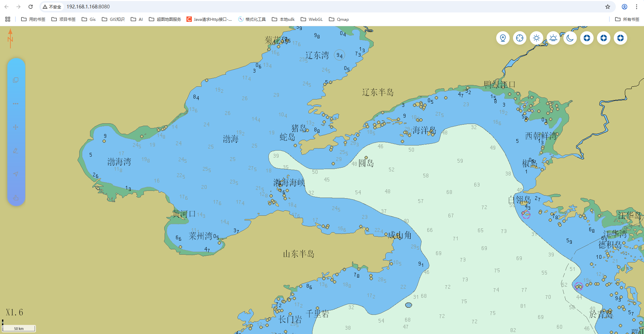
Task: Enable day mode with the sun icon
Action: click(x=536, y=38)
